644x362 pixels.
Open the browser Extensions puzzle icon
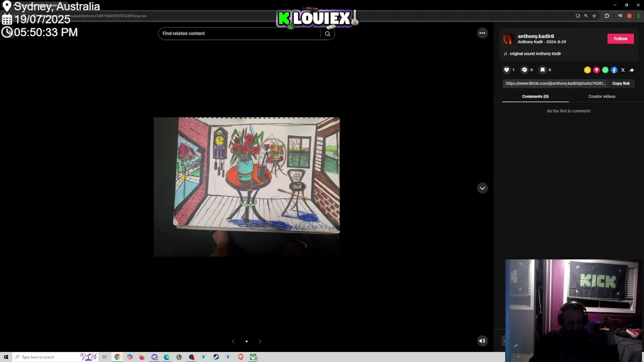point(607,16)
